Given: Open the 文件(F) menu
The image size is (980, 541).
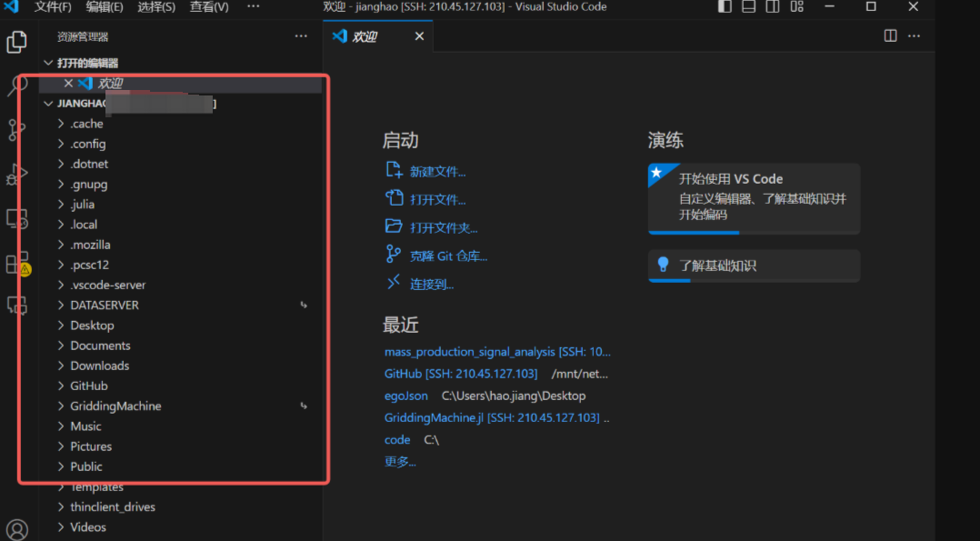Looking at the screenshot, I should (x=53, y=7).
